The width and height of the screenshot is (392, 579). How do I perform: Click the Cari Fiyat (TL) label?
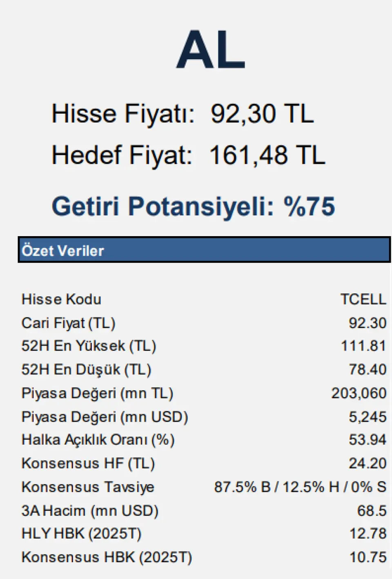pos(69,323)
